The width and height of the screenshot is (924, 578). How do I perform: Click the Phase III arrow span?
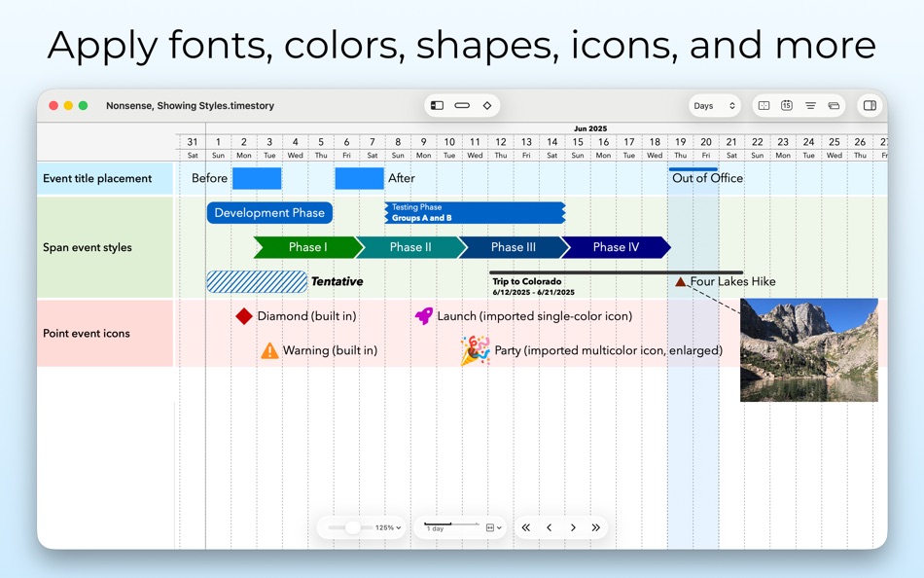pos(514,247)
